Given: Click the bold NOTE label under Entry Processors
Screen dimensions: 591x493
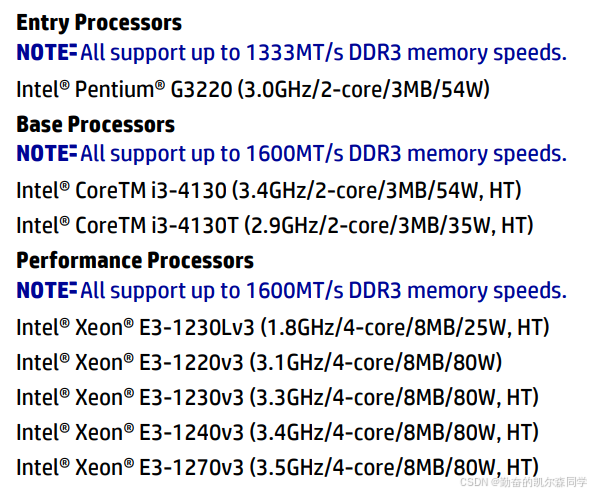Looking at the screenshot, I should pos(47,52).
